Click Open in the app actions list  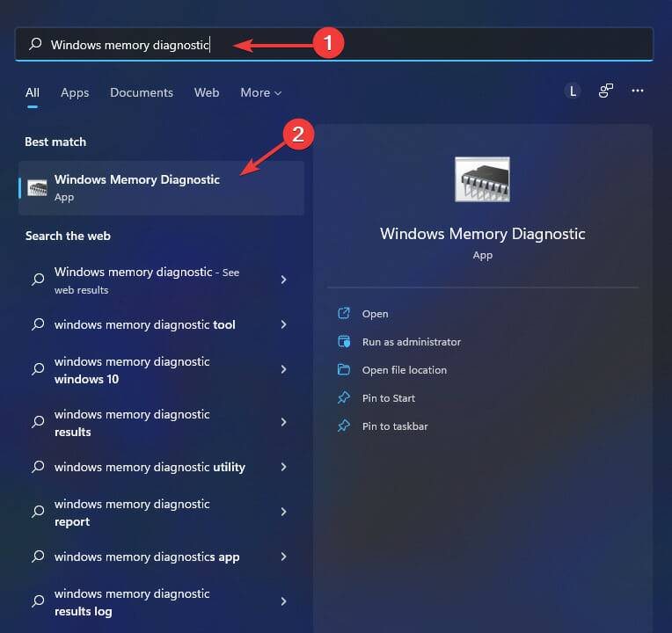[x=375, y=314]
